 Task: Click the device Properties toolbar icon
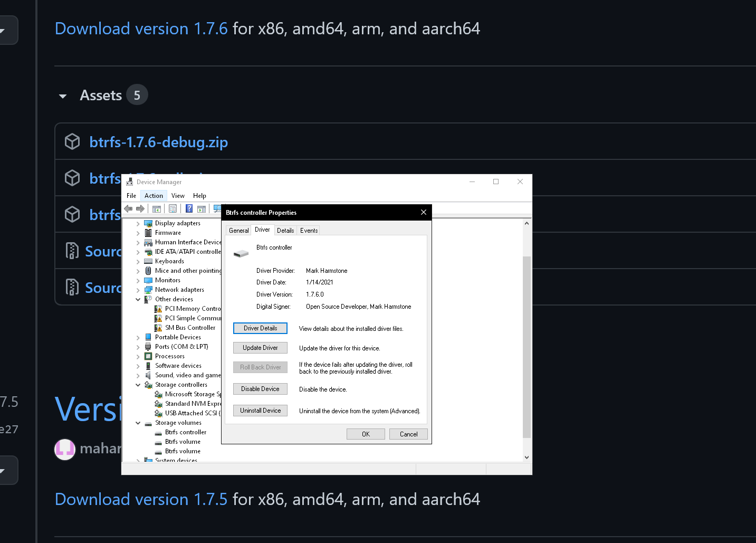tap(173, 208)
